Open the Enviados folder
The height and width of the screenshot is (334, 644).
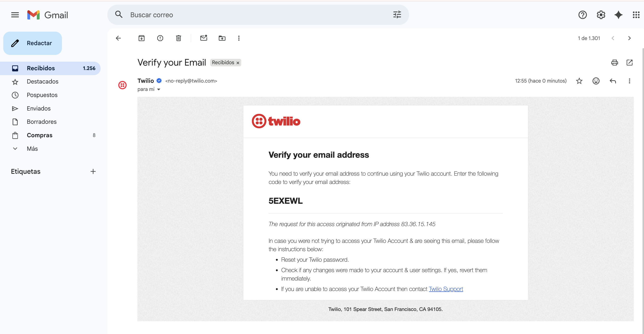click(x=39, y=108)
